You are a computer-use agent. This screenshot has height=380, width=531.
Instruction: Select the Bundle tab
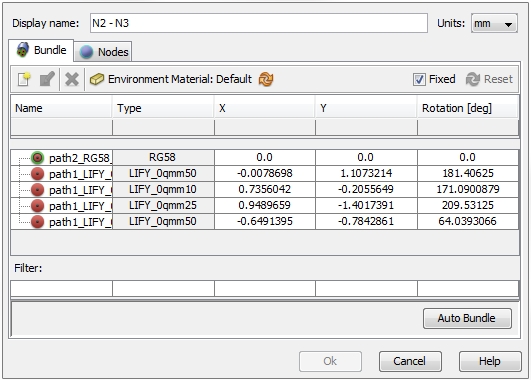(41, 50)
